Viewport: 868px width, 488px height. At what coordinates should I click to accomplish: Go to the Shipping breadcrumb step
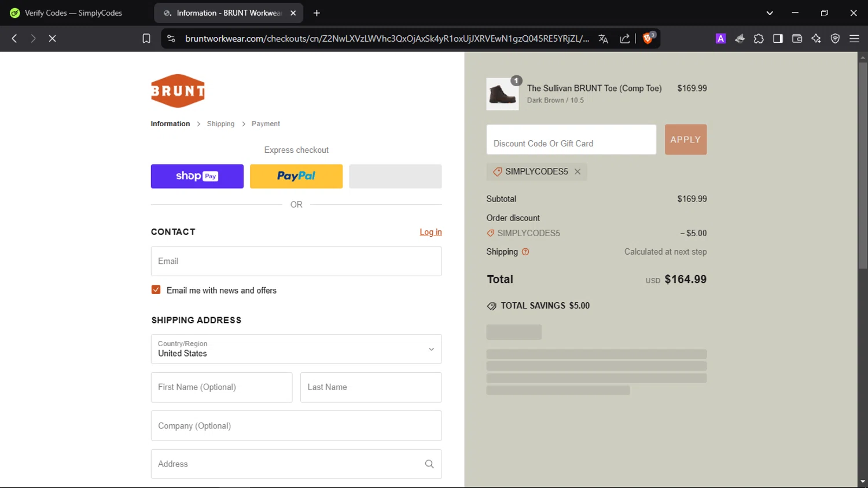tap(220, 124)
